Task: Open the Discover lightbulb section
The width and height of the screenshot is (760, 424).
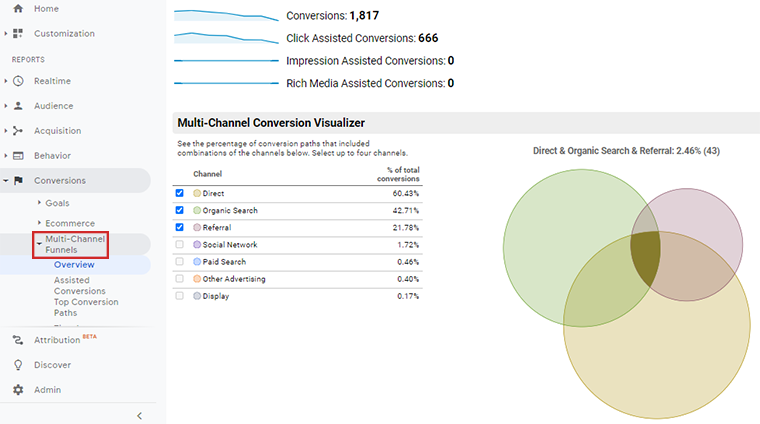Action: point(18,365)
